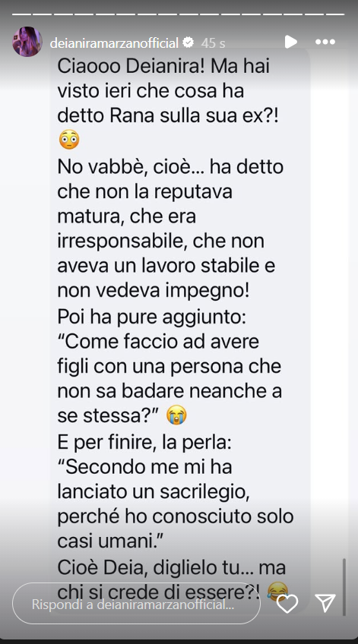
Task: Jump to the first story progress segment
Action: tap(22, 14)
